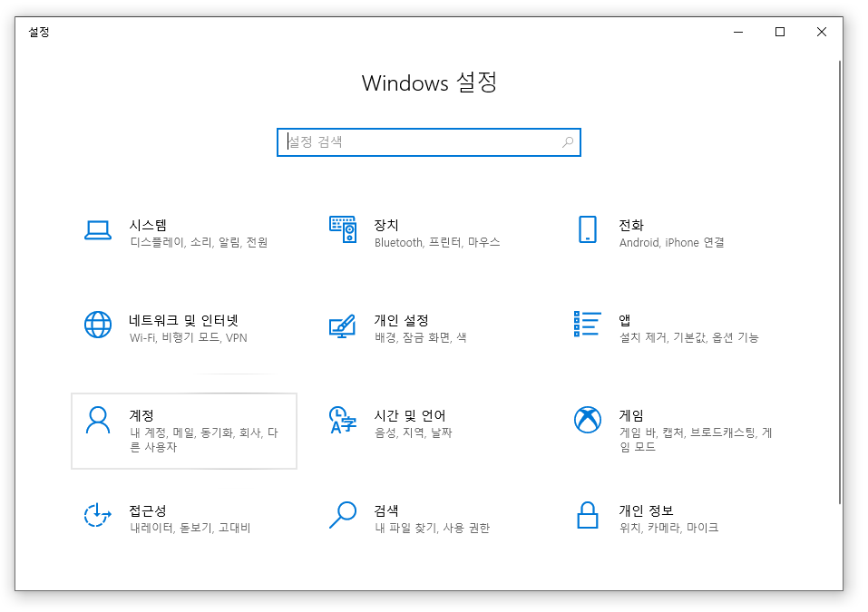Click the 음성, 지역, 날짜 description
868x612 pixels.
[414, 432]
